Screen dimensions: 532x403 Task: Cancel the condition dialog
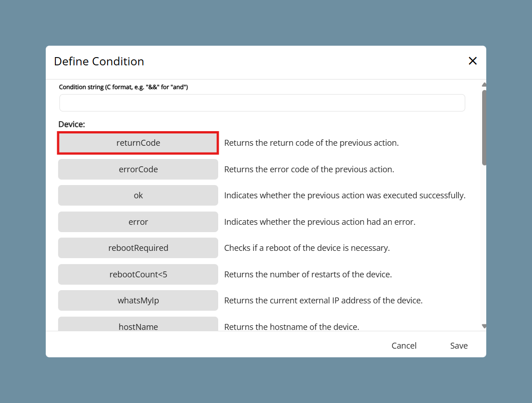tap(404, 345)
